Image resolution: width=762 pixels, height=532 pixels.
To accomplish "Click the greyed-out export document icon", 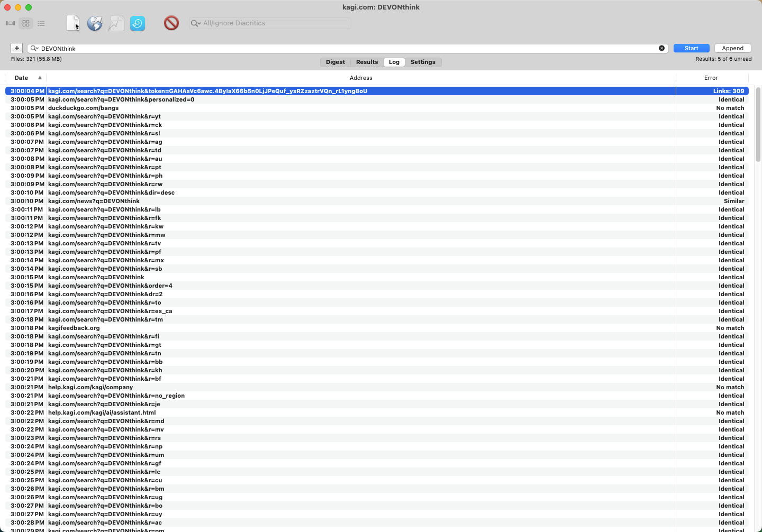I will pyautogui.click(x=116, y=23).
